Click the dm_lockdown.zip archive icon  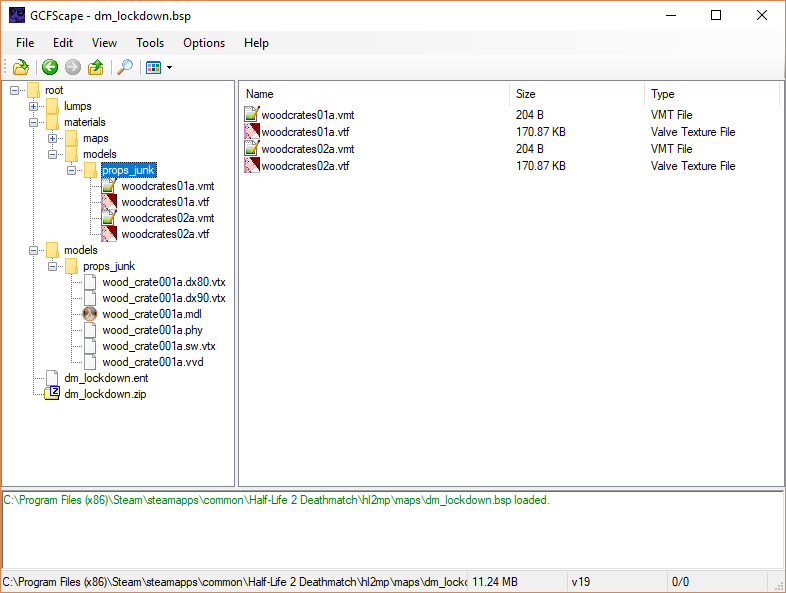click(52, 394)
